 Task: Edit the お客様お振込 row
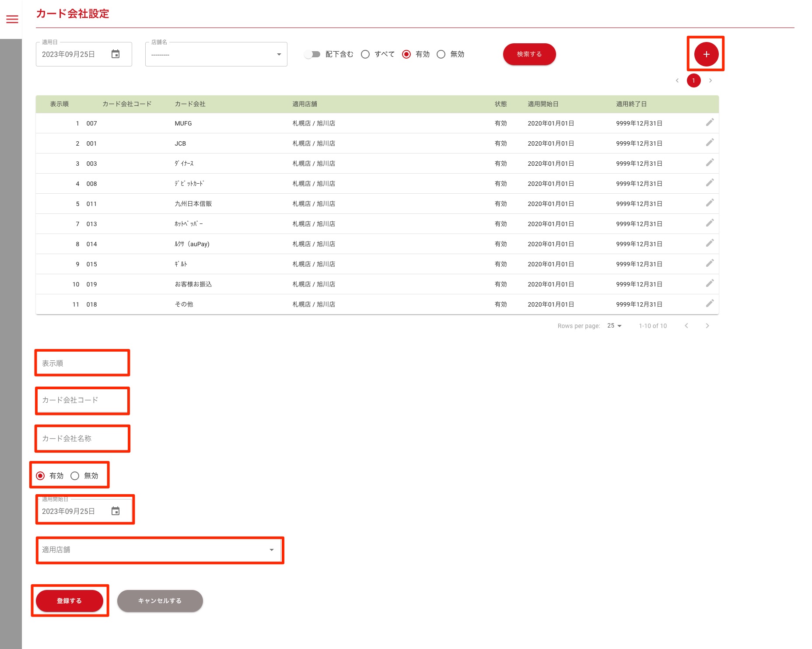(710, 283)
